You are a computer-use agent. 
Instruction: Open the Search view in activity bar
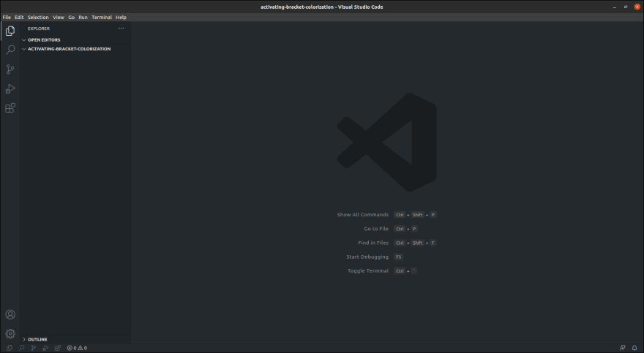(x=10, y=50)
